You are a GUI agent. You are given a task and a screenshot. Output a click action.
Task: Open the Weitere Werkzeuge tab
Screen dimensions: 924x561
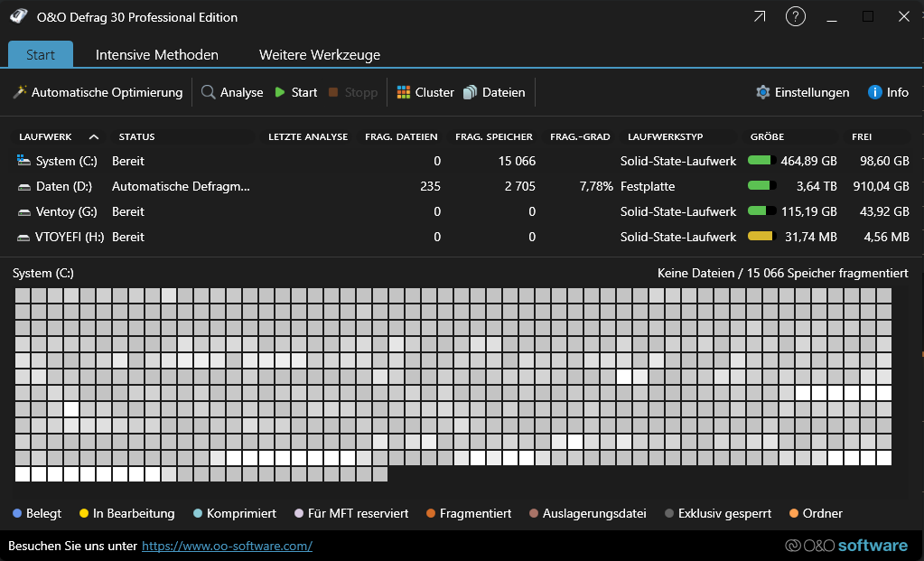(x=319, y=55)
